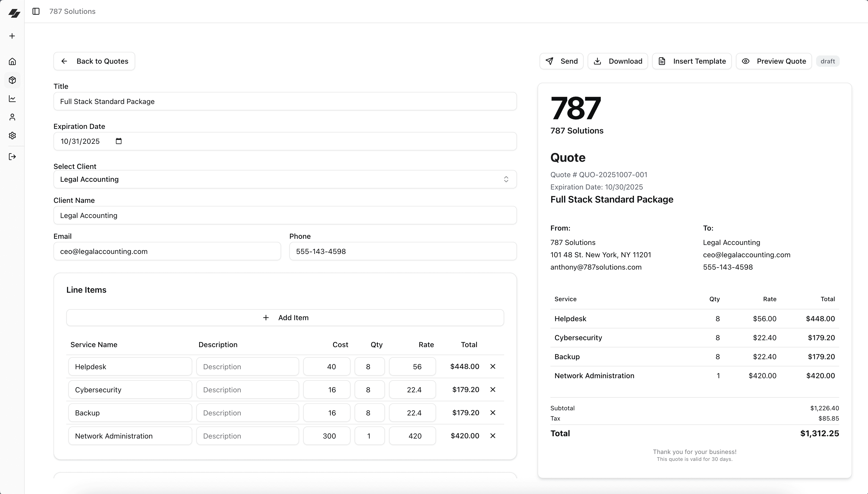Screen dimensions: 868x494
Task: Click into the Title field
Action: (285, 101)
